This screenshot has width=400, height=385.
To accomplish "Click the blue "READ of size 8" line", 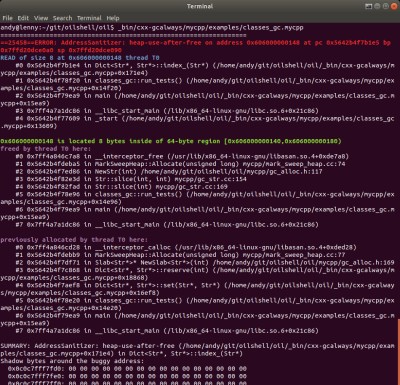I will click(x=80, y=58).
